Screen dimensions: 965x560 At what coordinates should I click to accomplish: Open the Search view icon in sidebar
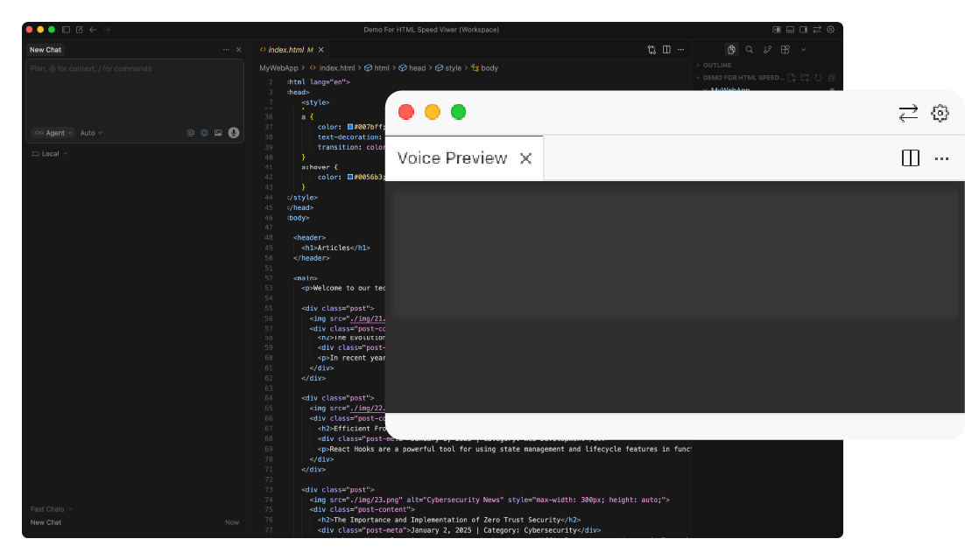749,50
